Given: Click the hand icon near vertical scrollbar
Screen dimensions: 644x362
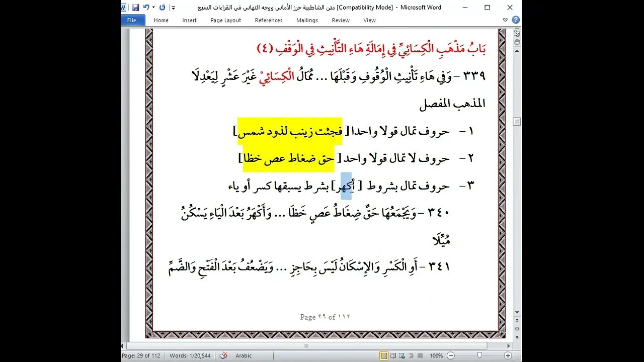Looking at the screenshot, I should (x=517, y=42).
